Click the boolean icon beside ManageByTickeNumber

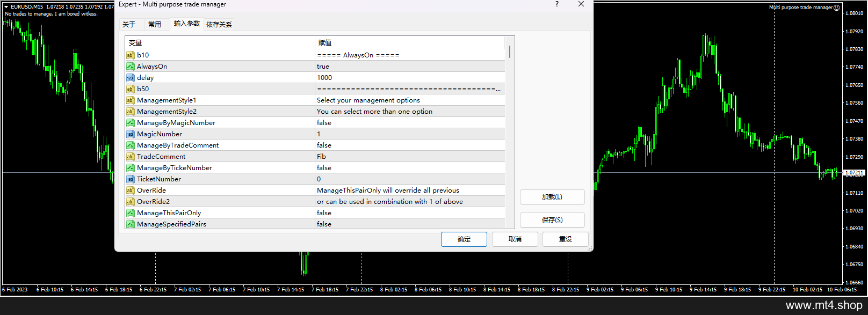131,168
